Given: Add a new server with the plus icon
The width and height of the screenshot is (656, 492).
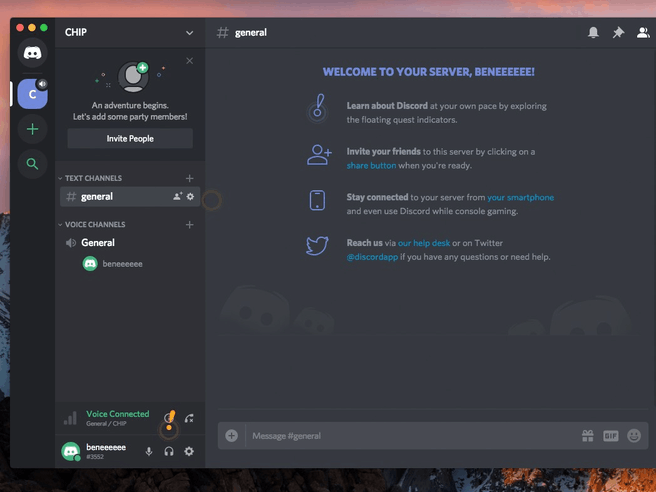Looking at the screenshot, I should (x=32, y=129).
